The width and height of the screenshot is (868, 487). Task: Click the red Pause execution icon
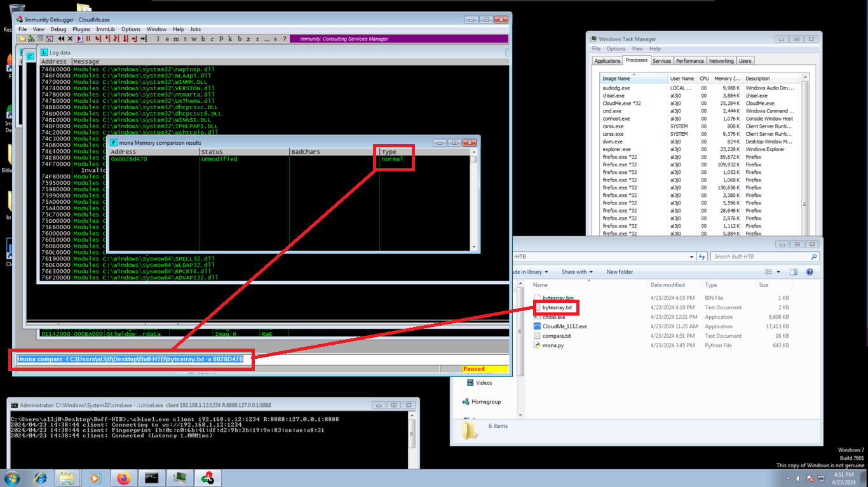point(88,39)
